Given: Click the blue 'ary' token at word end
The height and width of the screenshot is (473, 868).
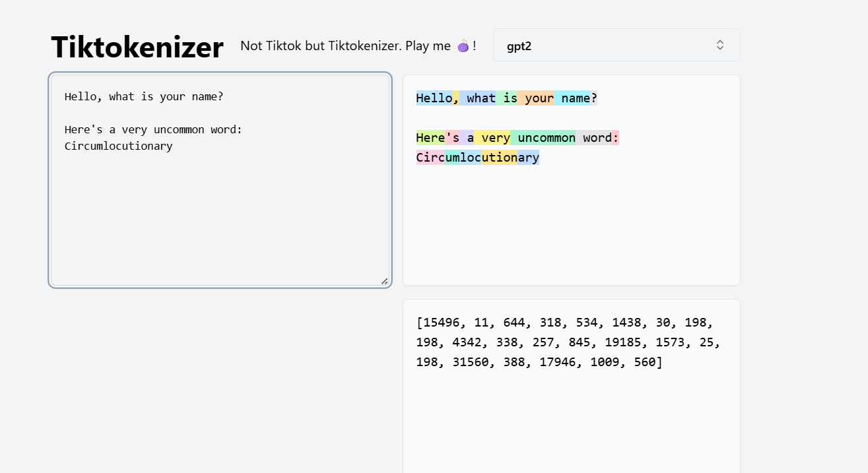Looking at the screenshot, I should point(531,157).
